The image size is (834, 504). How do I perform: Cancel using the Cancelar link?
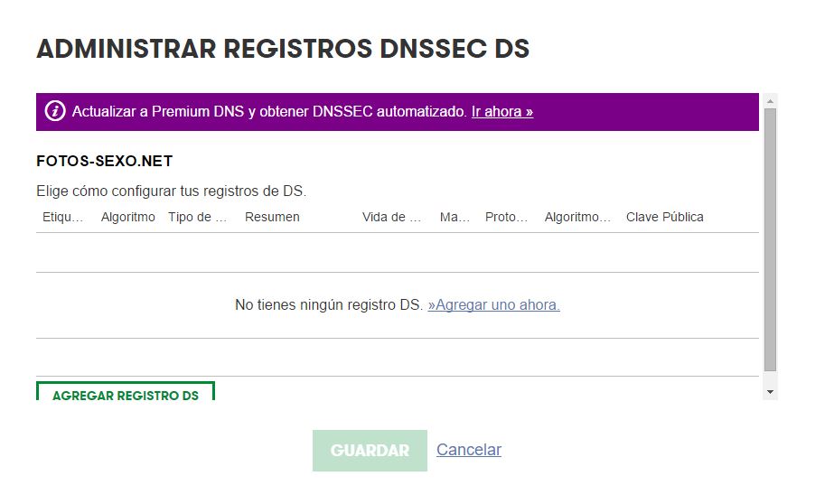pos(468,450)
